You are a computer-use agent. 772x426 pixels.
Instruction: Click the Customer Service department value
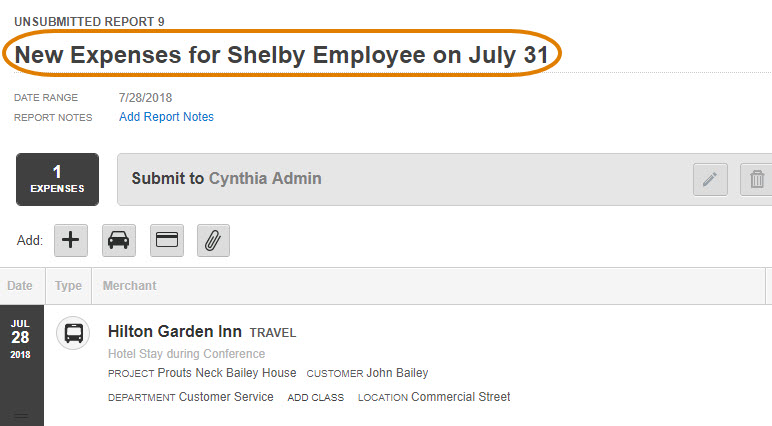tap(225, 397)
